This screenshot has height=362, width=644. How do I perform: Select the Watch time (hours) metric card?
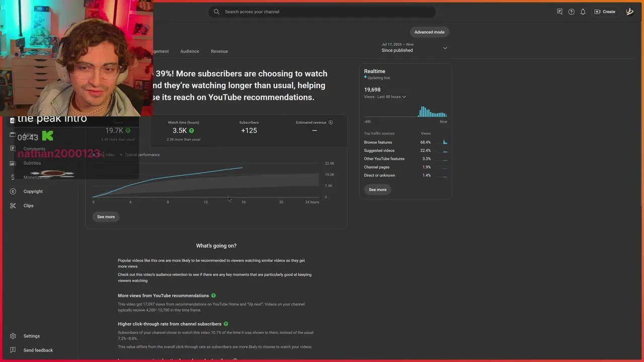point(184,131)
